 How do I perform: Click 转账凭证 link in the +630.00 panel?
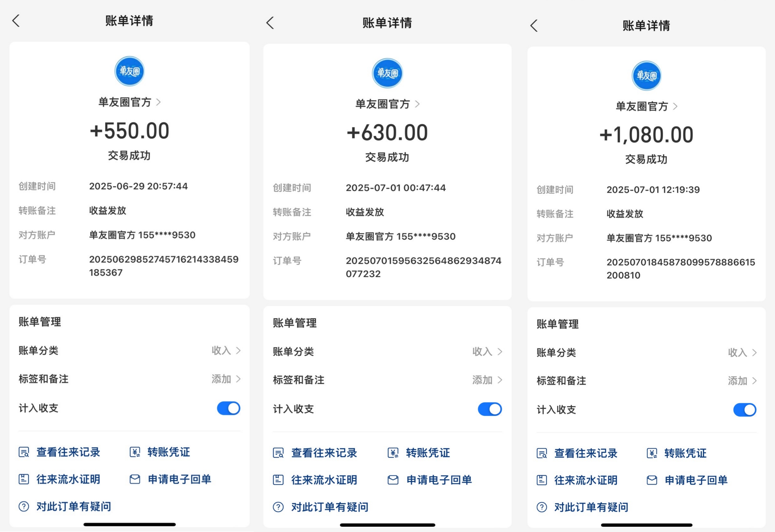(428, 453)
